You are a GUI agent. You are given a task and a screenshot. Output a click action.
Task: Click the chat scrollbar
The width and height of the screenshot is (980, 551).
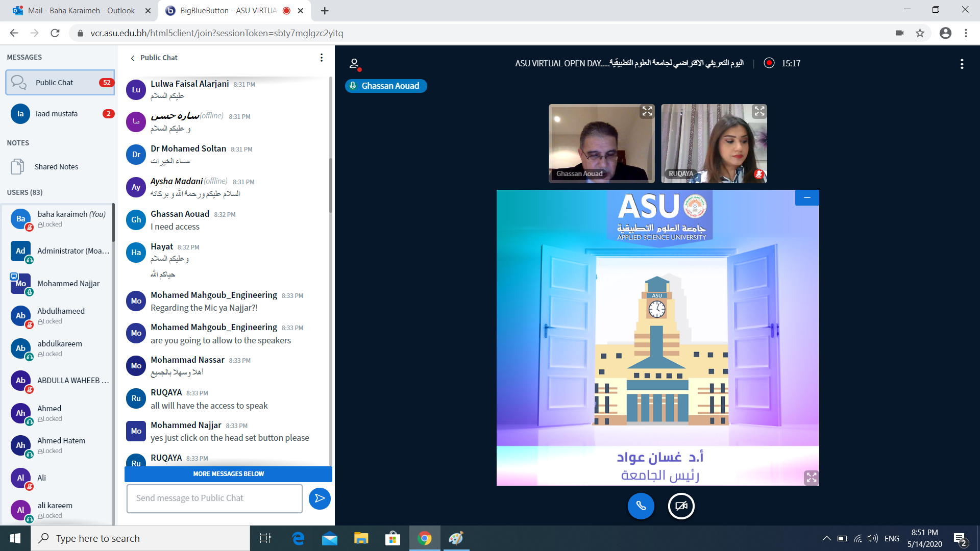coord(330,185)
